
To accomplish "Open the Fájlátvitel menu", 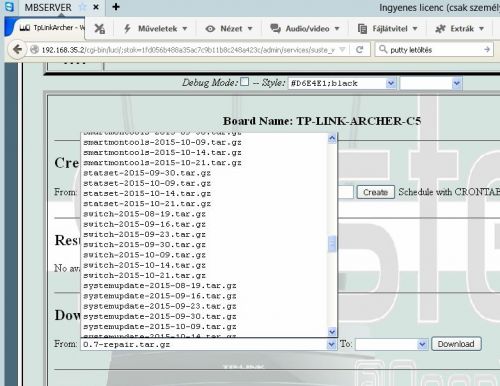I will click(387, 29).
